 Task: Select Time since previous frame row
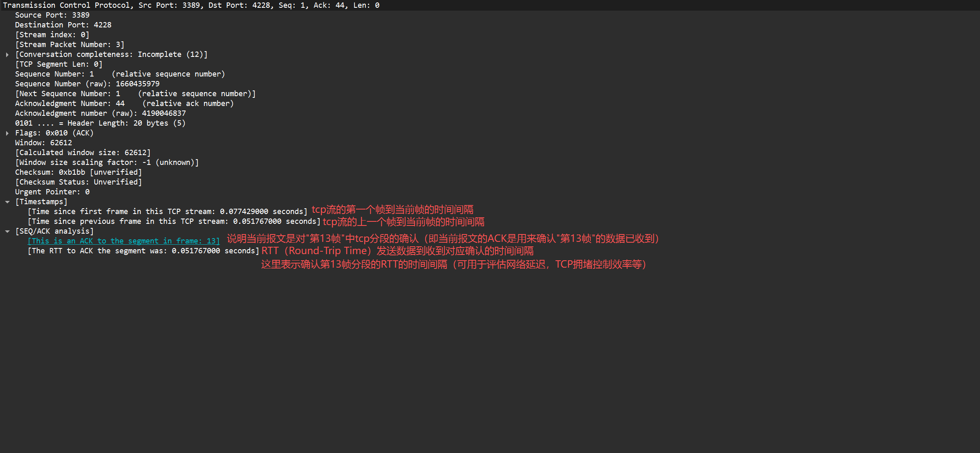click(x=174, y=221)
